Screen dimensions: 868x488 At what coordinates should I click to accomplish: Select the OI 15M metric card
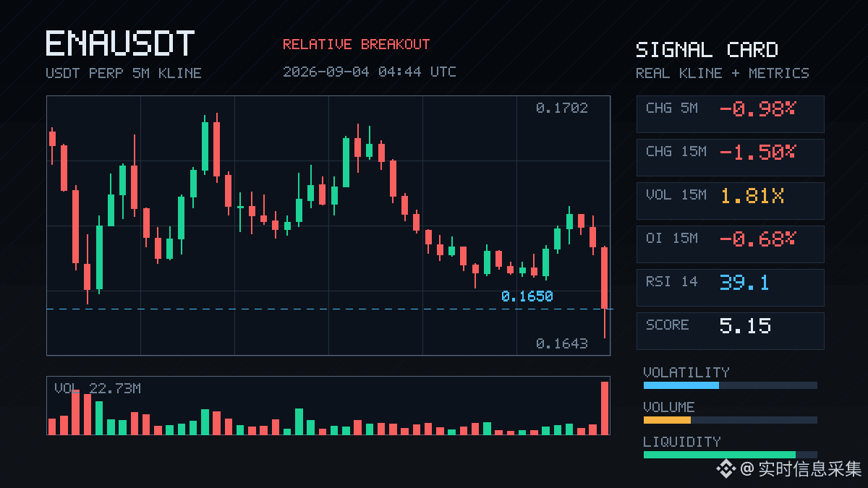[x=730, y=244]
